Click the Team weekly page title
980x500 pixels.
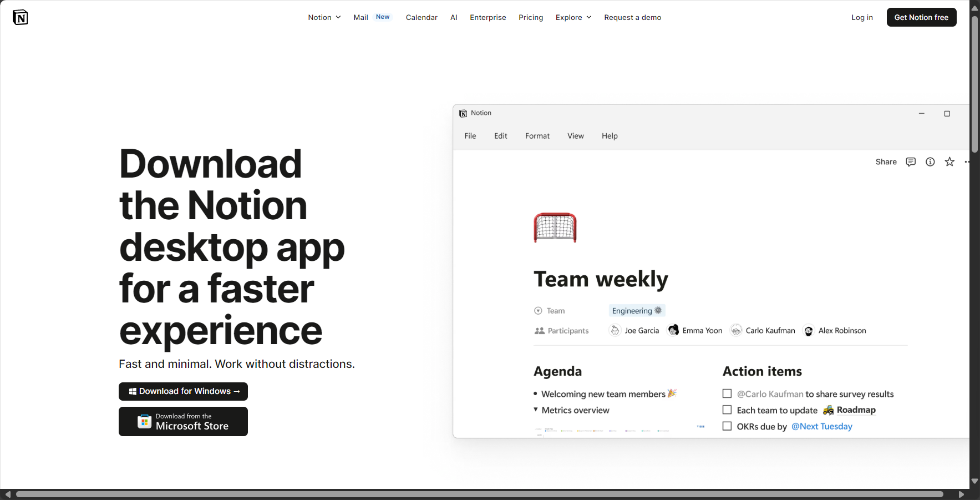(601, 279)
